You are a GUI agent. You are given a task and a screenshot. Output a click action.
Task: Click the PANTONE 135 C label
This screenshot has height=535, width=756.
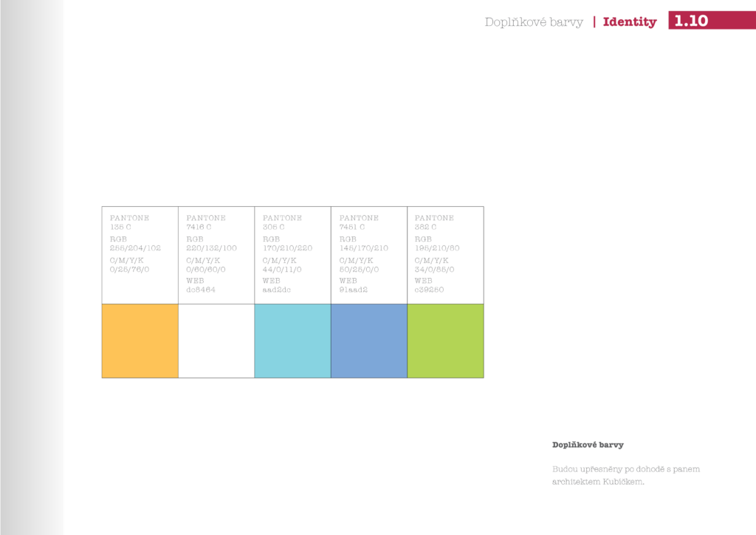click(129, 222)
